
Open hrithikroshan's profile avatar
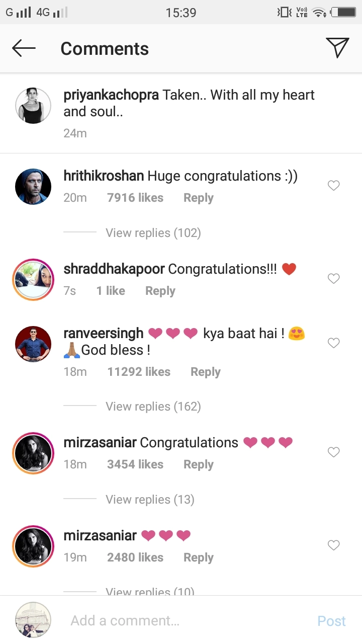(33, 186)
